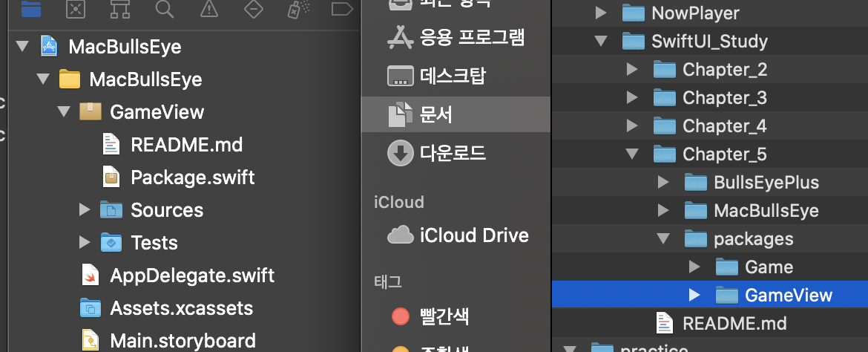Open the Test navigator diamond icon
868x352 pixels.
pos(253,8)
